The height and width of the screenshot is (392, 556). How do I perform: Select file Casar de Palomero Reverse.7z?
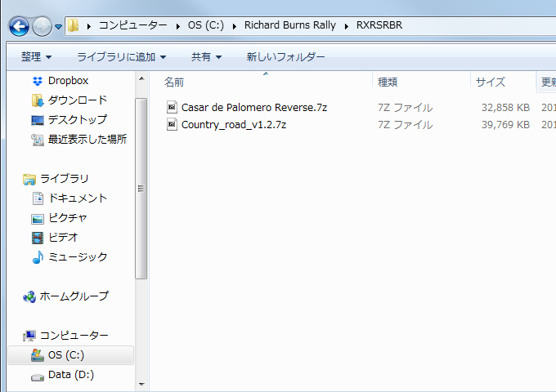254,107
